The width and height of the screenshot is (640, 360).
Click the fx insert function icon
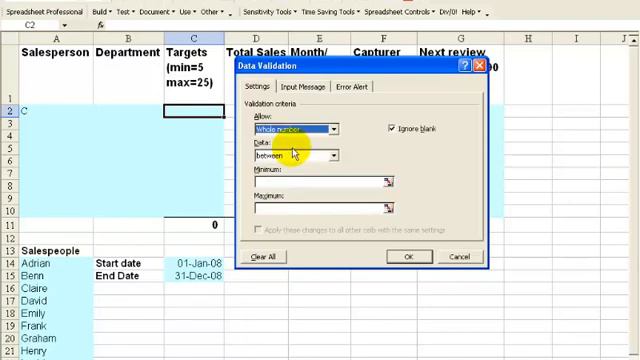point(100,25)
